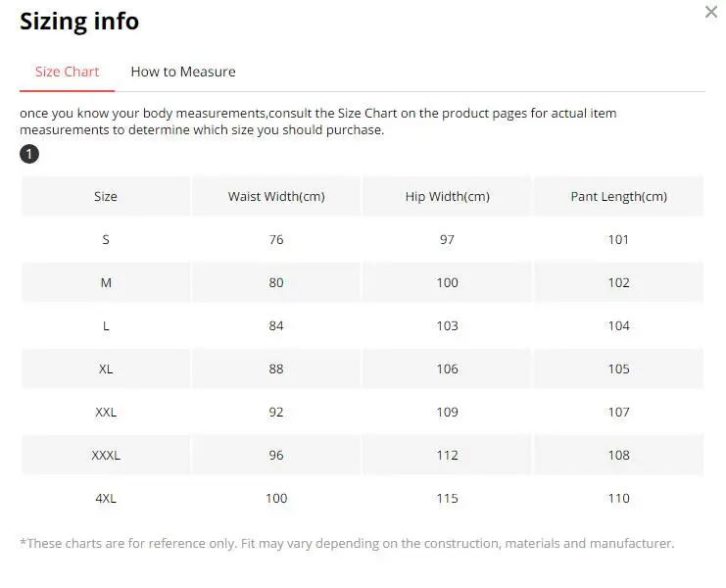Select the S size row label
The image size is (726, 588).
(x=106, y=240)
